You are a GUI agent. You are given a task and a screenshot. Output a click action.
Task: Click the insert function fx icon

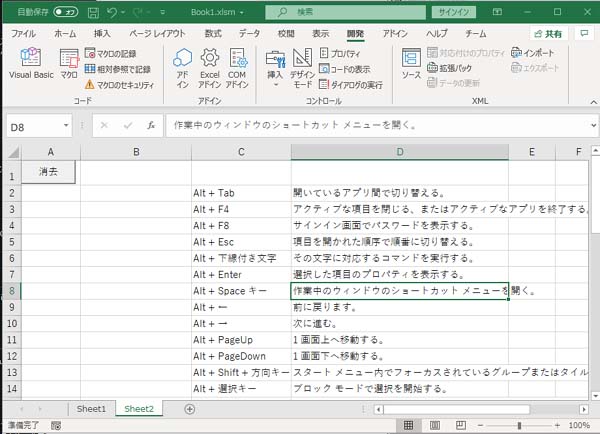pyautogui.click(x=151, y=127)
